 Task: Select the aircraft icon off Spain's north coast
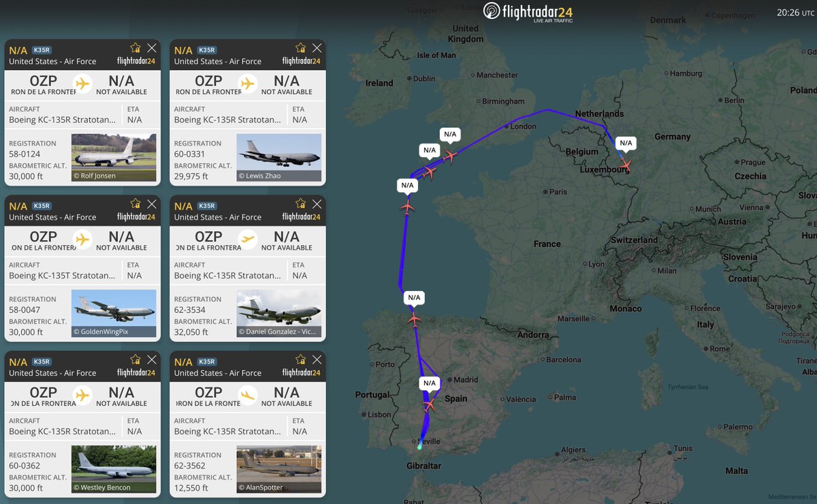tap(414, 319)
